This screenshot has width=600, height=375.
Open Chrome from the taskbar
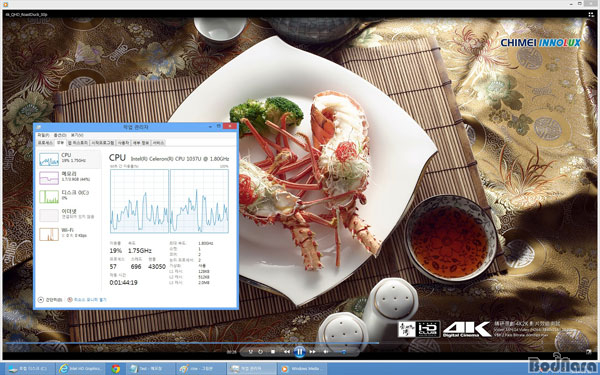(x=116, y=369)
